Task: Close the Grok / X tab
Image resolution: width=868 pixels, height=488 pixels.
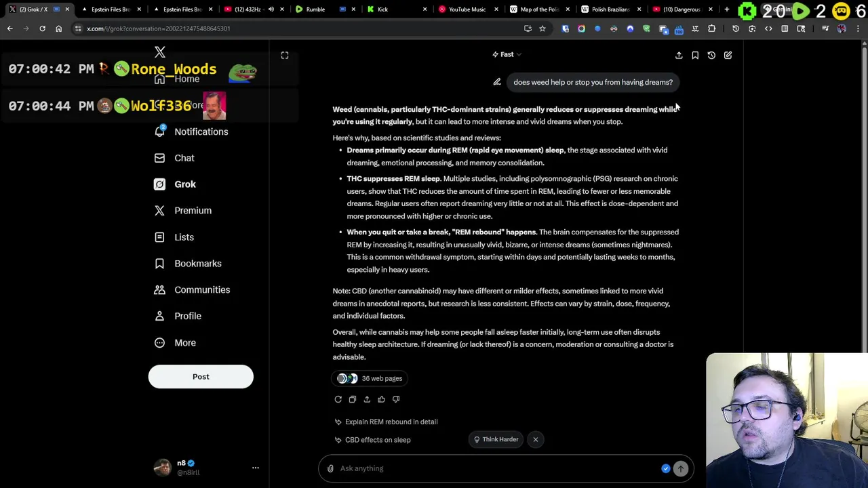Action: tap(67, 9)
